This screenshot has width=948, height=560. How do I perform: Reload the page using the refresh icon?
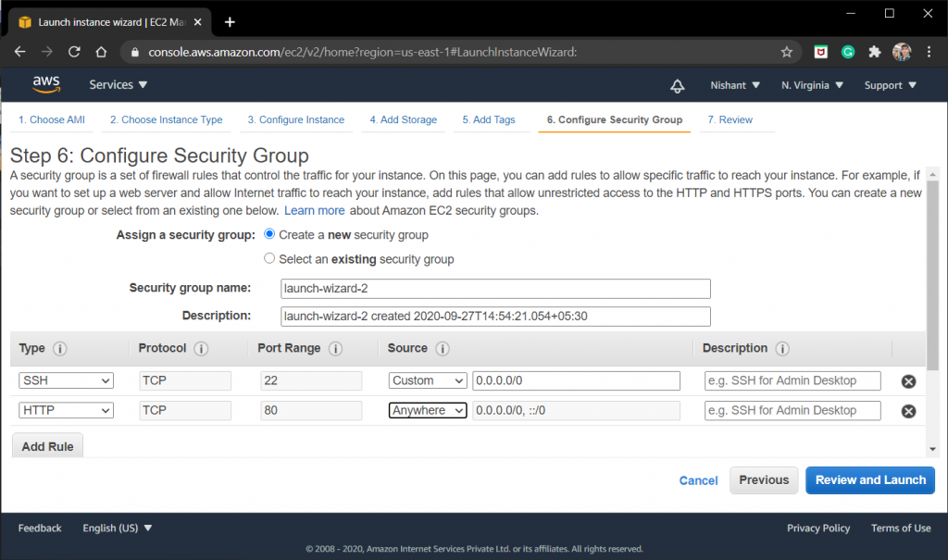click(74, 53)
